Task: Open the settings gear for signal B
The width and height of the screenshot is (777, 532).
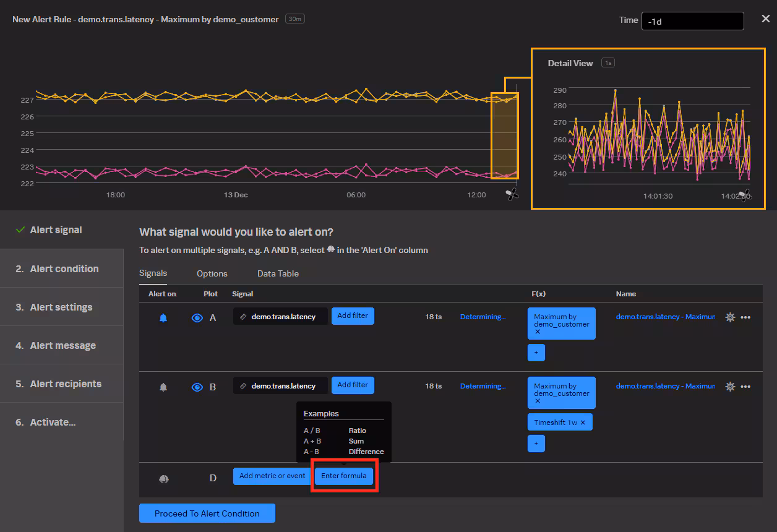Action: point(730,387)
